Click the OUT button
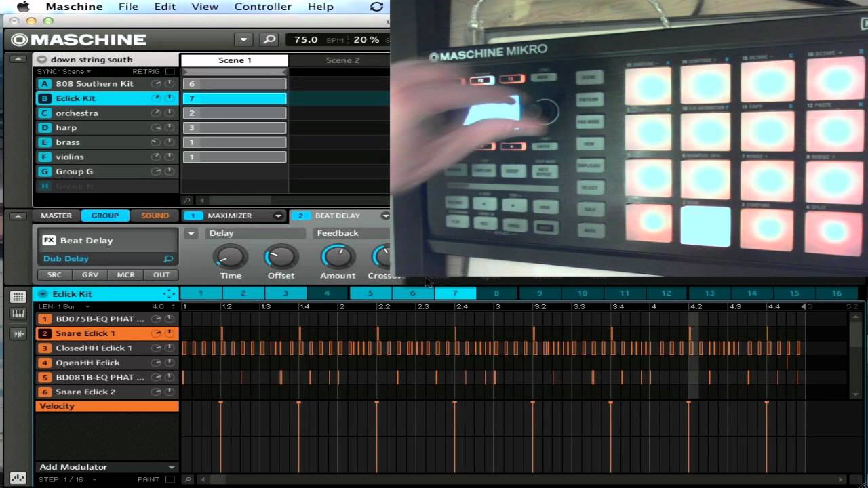Viewport: 868px width, 488px height. 161,275
